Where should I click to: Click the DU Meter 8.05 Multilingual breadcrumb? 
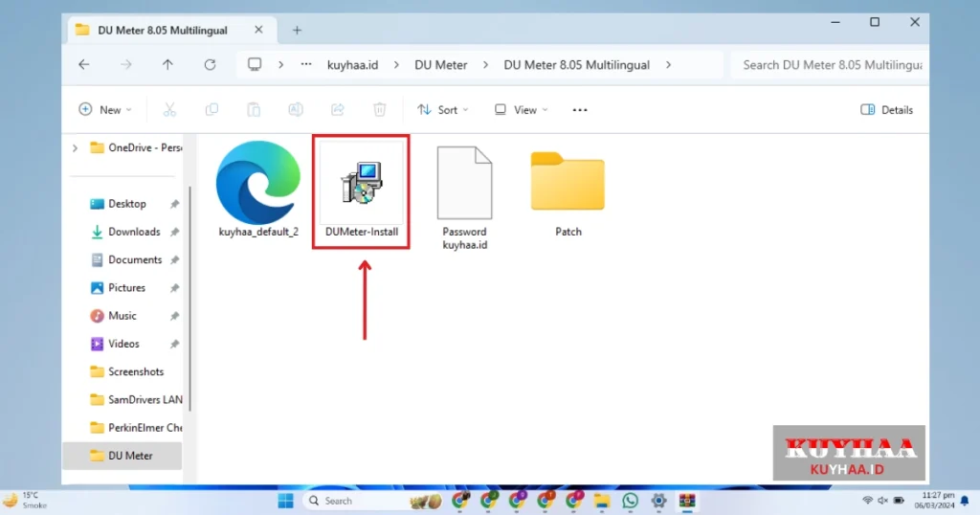[576, 64]
